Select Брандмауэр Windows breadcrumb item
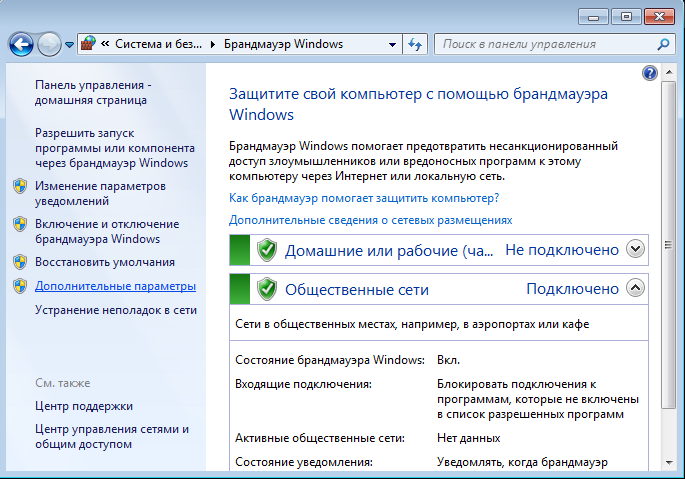685x479 pixels. click(x=283, y=44)
